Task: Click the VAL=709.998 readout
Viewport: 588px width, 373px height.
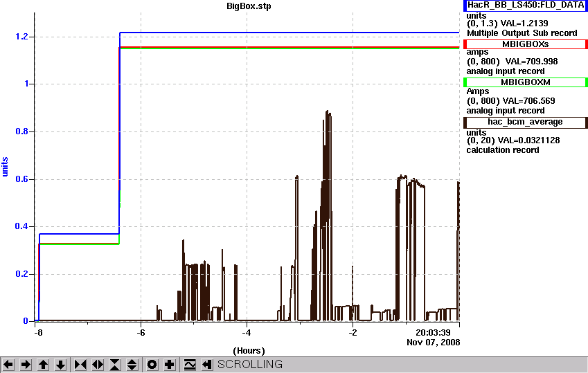Action: (x=531, y=62)
